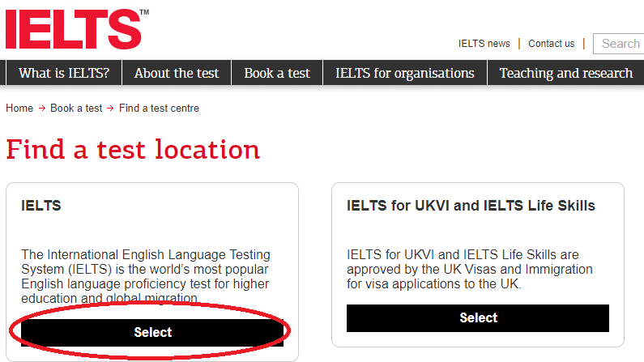
Task: Click Select button under IELTS card
Action: tap(152, 333)
